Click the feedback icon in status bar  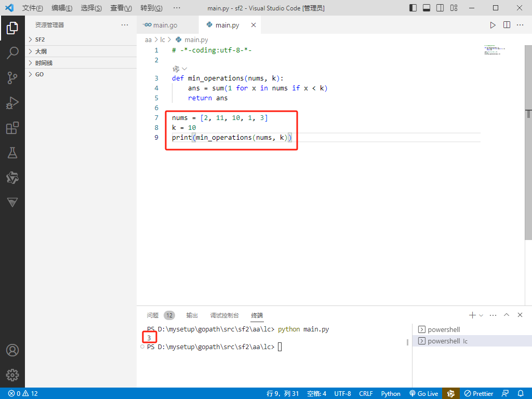505,394
